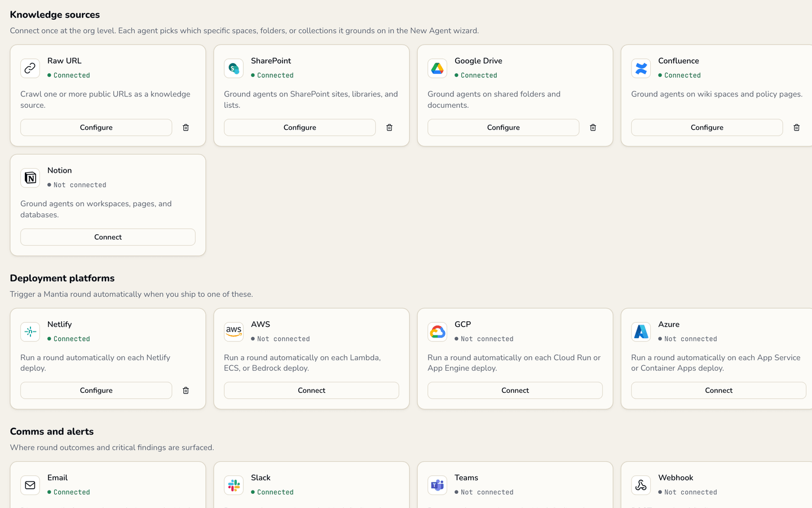Click AWS's Not connected status label
The image size is (812, 508).
coord(280,339)
